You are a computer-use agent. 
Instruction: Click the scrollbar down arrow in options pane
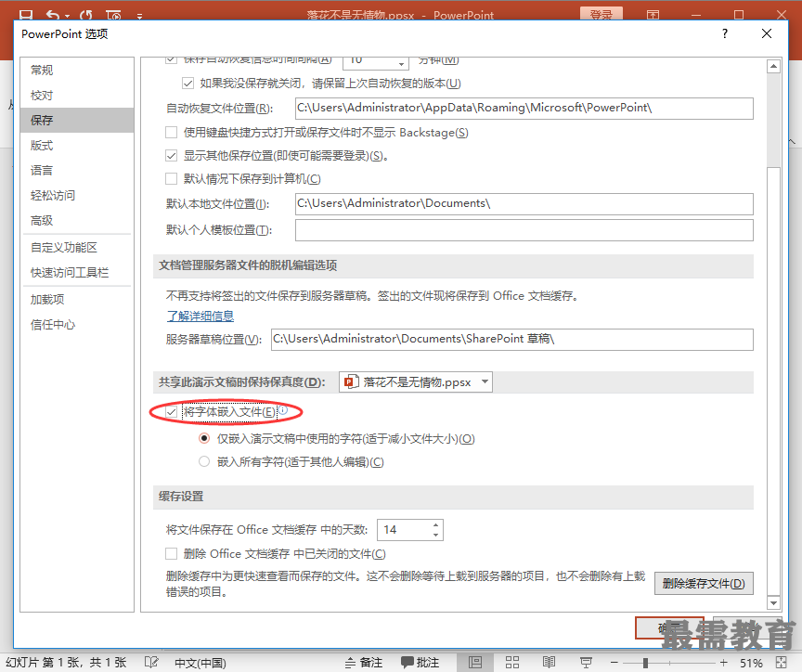[x=773, y=603]
